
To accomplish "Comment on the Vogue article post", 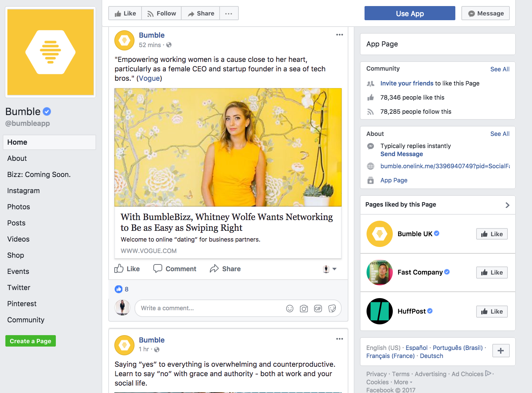I will coord(175,269).
